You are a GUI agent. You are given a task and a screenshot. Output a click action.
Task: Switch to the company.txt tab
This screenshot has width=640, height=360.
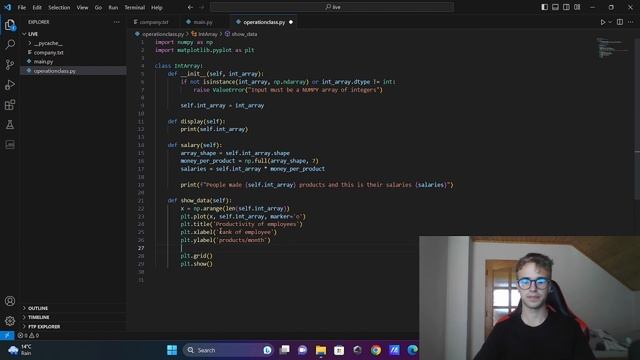coord(153,22)
